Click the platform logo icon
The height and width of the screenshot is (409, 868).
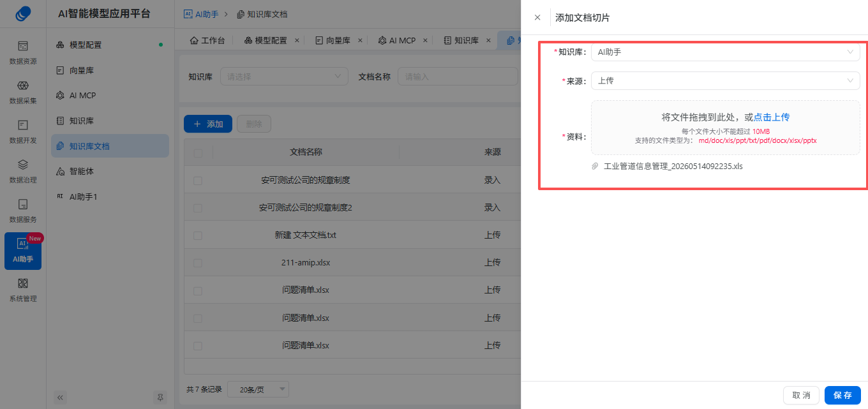[23, 13]
